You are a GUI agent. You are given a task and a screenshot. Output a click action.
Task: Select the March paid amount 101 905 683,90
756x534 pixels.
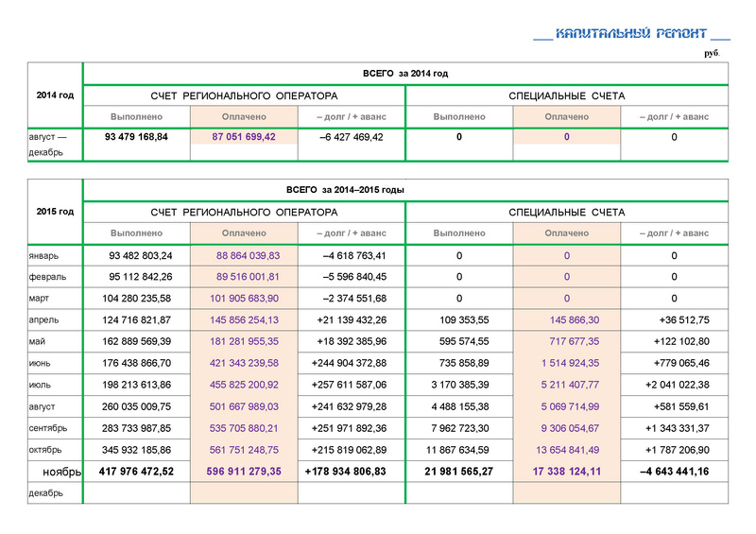tap(245, 299)
